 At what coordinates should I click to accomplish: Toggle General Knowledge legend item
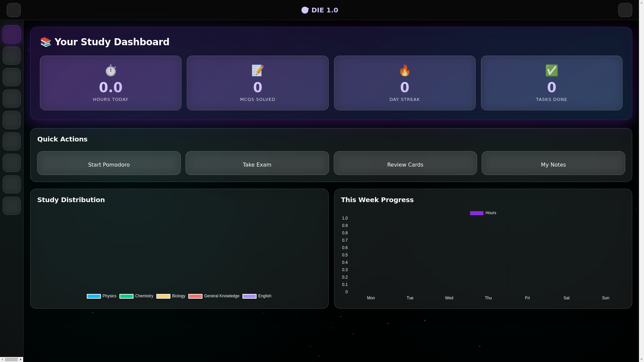pos(214,296)
